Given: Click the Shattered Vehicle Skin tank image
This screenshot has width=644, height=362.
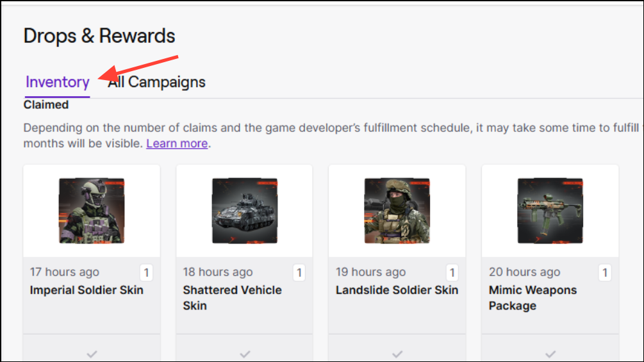Looking at the screenshot, I should click(x=245, y=211).
